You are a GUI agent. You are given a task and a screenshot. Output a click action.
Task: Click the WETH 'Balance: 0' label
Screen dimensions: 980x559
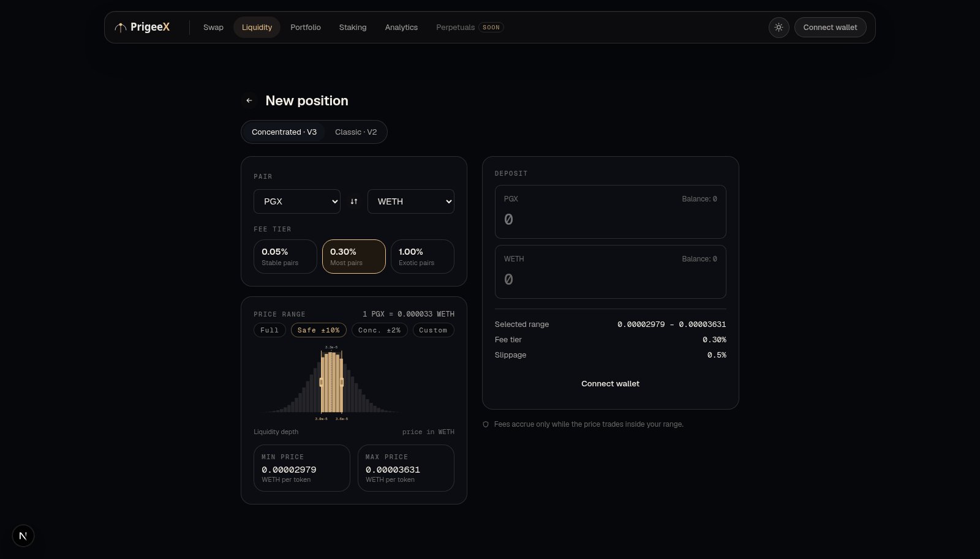coord(699,259)
